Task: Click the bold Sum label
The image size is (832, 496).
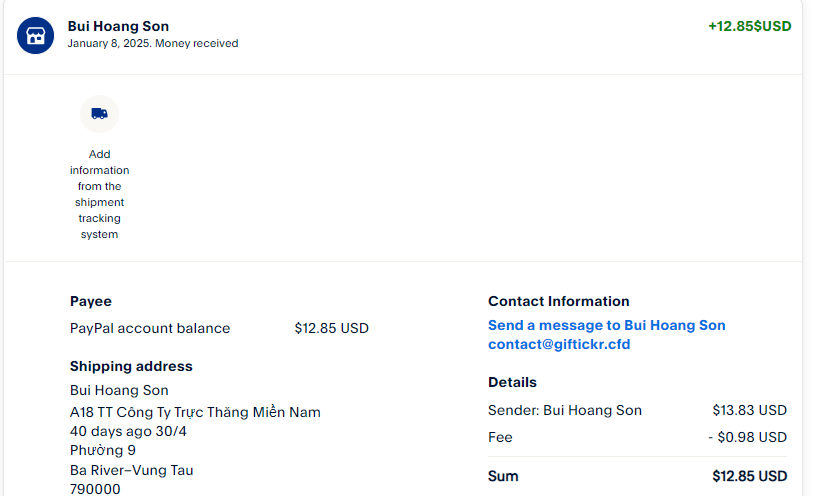Action: (503, 476)
